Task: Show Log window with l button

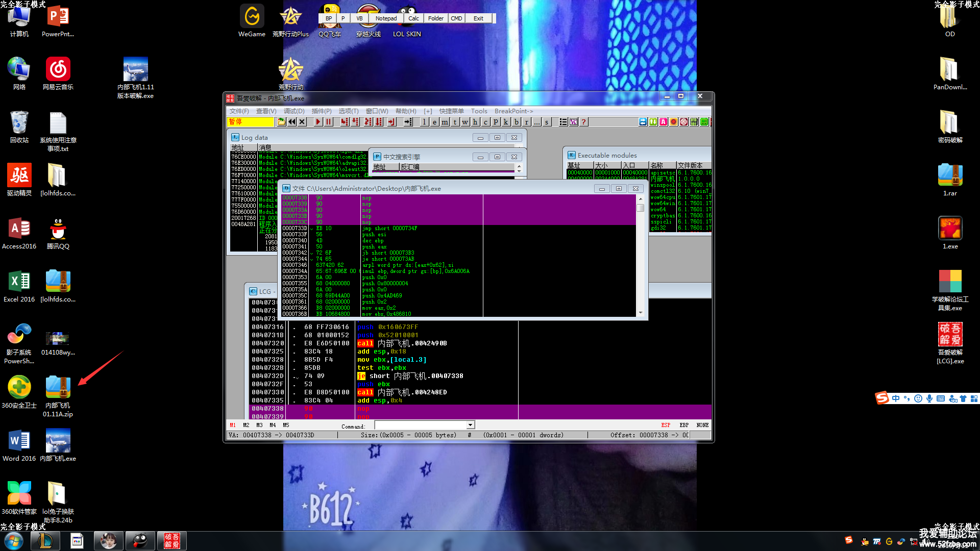Action: point(424,122)
